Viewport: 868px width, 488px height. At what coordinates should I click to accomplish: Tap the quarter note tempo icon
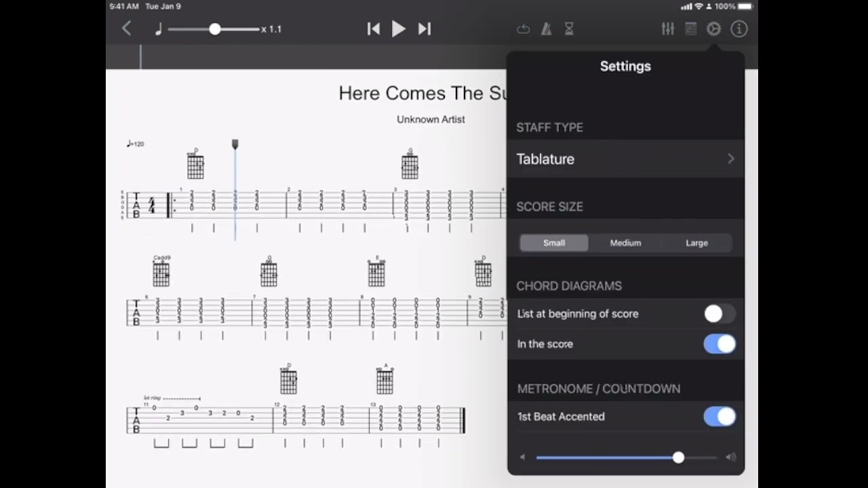coord(159,29)
